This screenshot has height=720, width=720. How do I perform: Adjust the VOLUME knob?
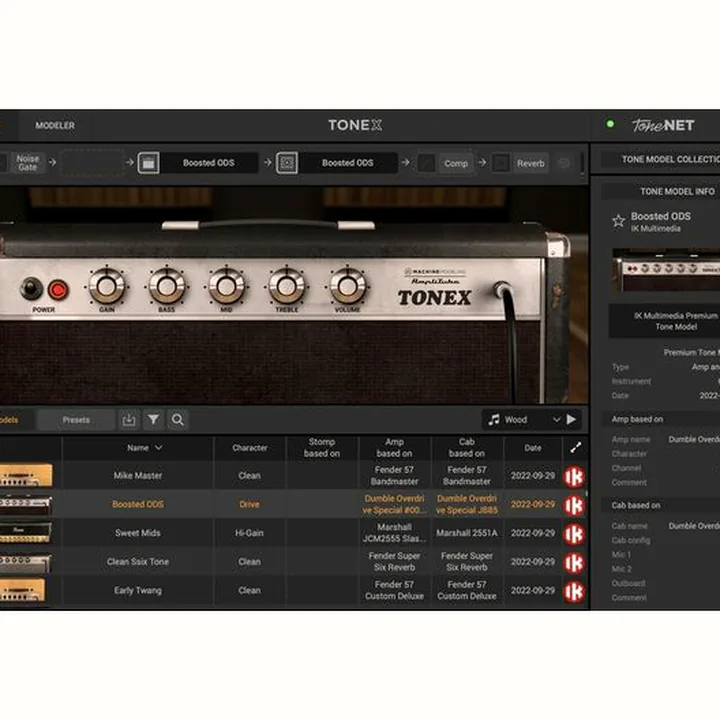[347, 287]
